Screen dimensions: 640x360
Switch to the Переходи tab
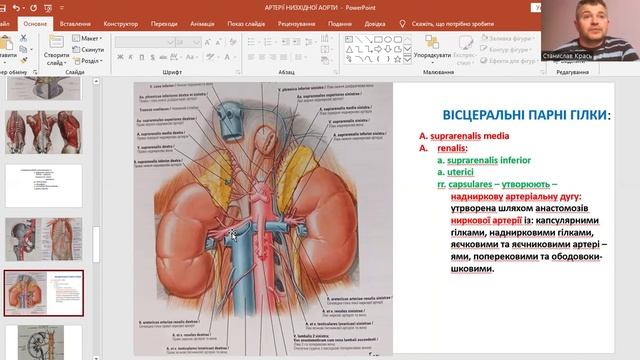(164, 24)
